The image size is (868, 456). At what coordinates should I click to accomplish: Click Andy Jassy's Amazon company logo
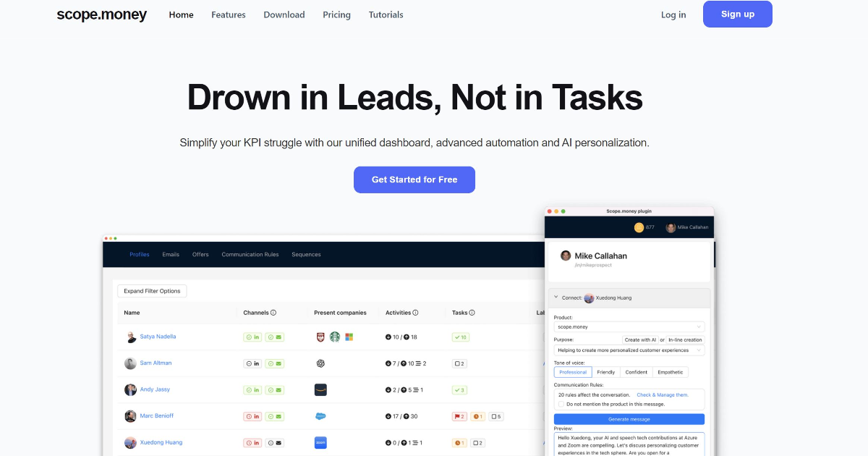320,389
